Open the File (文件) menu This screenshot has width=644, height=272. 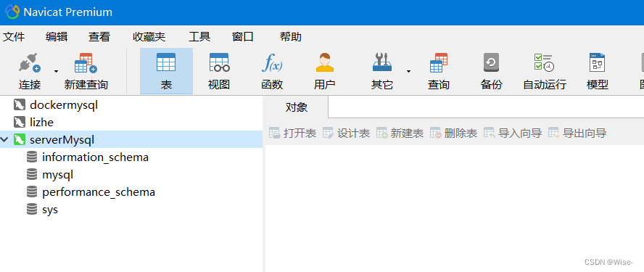coord(14,37)
